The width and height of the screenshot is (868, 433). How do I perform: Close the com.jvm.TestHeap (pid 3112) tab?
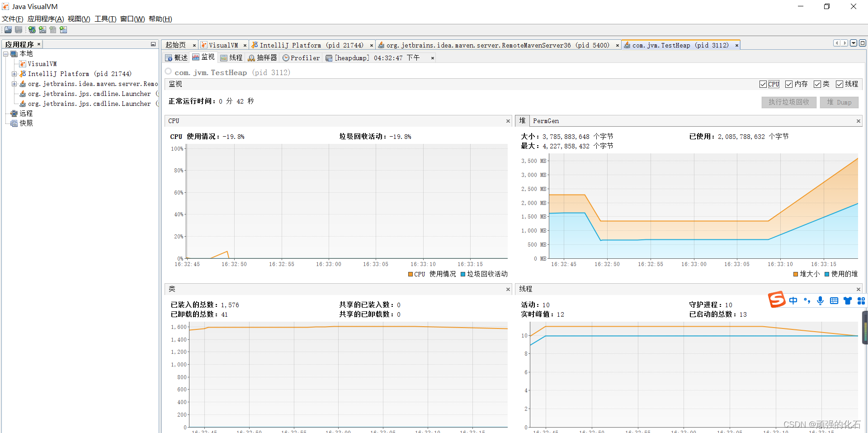click(x=737, y=45)
